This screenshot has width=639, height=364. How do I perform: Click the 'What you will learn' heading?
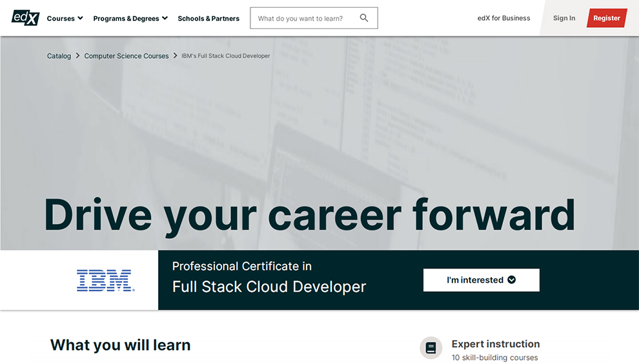(x=120, y=345)
